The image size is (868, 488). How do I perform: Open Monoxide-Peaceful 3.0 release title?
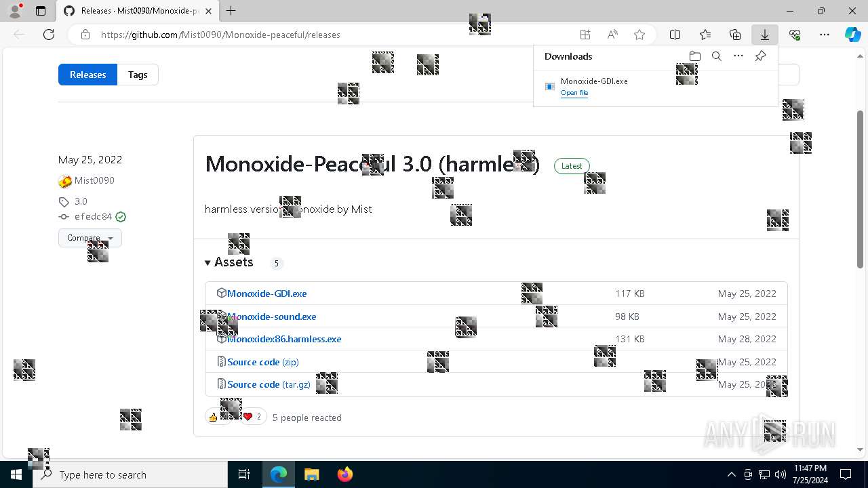[x=372, y=164]
